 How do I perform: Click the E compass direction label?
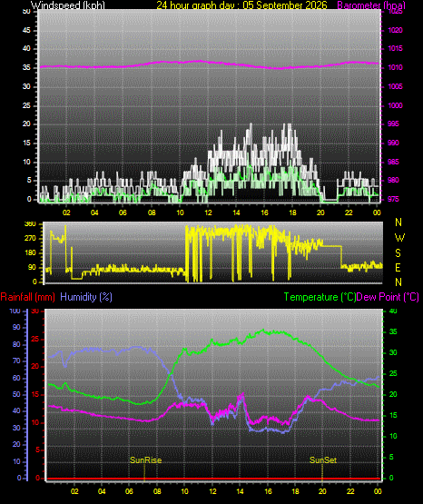click(x=398, y=267)
